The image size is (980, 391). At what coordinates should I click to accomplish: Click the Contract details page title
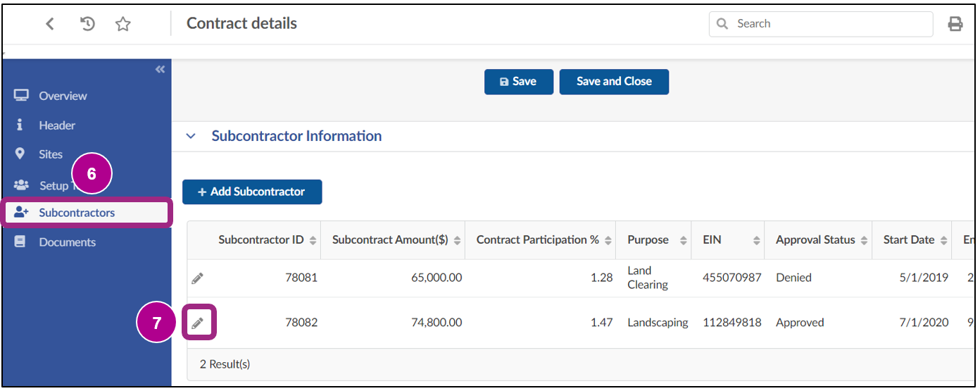point(241,23)
